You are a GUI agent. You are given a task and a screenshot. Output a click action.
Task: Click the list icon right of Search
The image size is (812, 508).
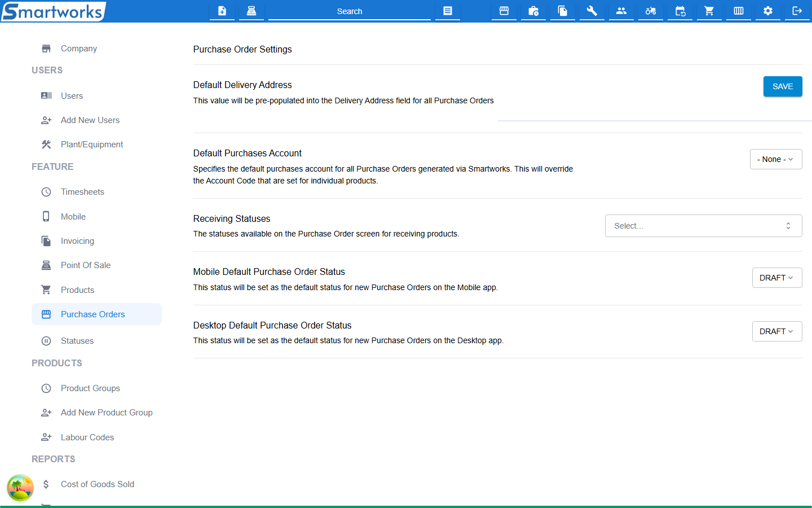[448, 11]
